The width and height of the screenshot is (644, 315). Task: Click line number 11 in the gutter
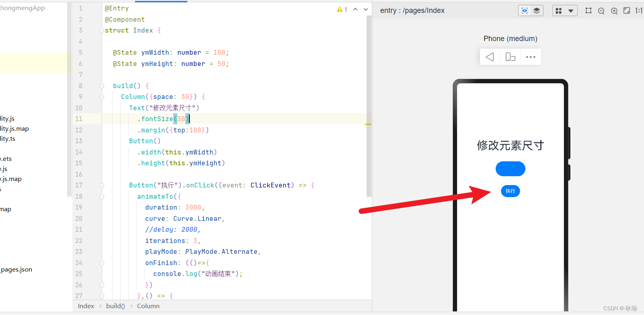[79, 119]
